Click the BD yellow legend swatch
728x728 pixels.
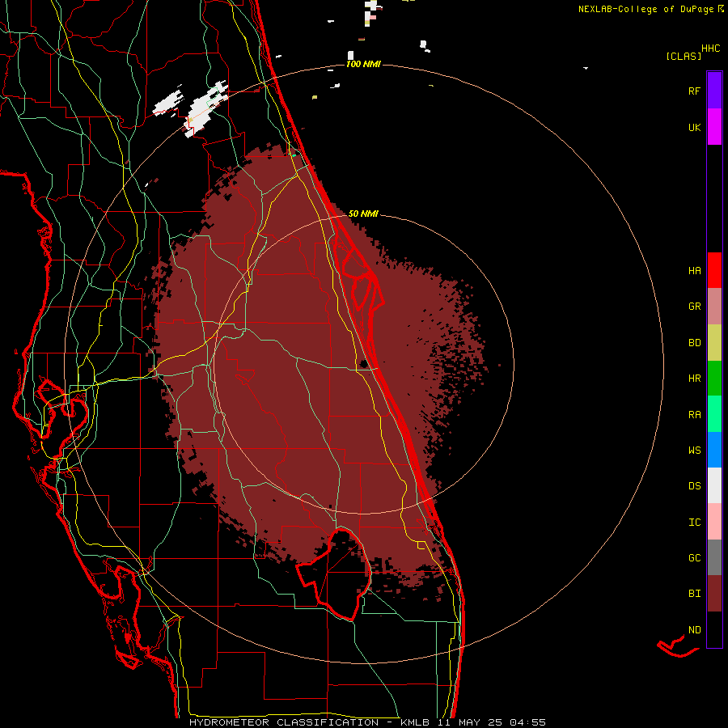[x=714, y=343]
